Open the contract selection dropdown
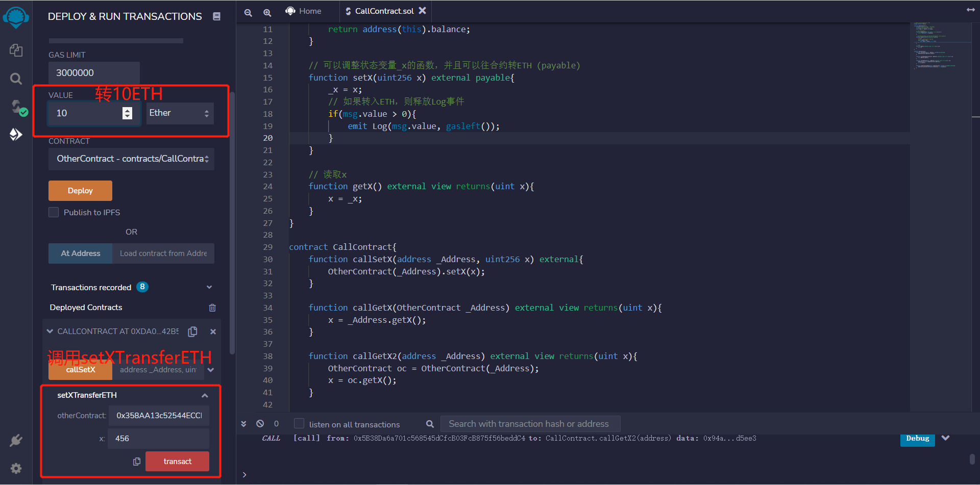The height and width of the screenshot is (485, 980). 131,159
